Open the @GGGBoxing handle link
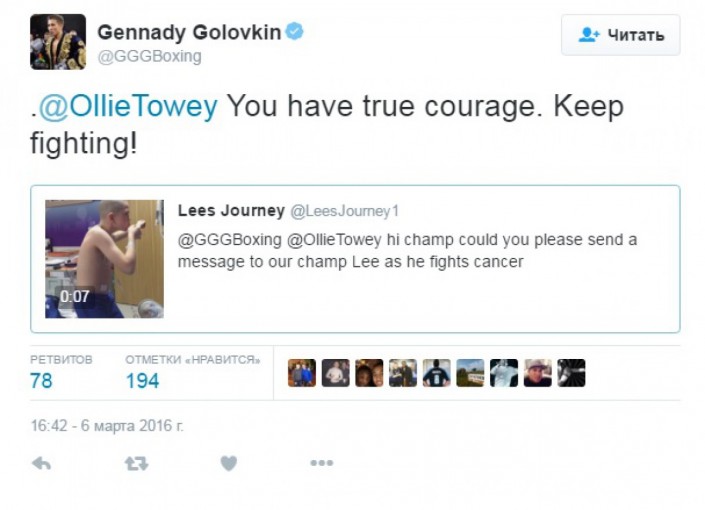 pyautogui.click(x=149, y=56)
